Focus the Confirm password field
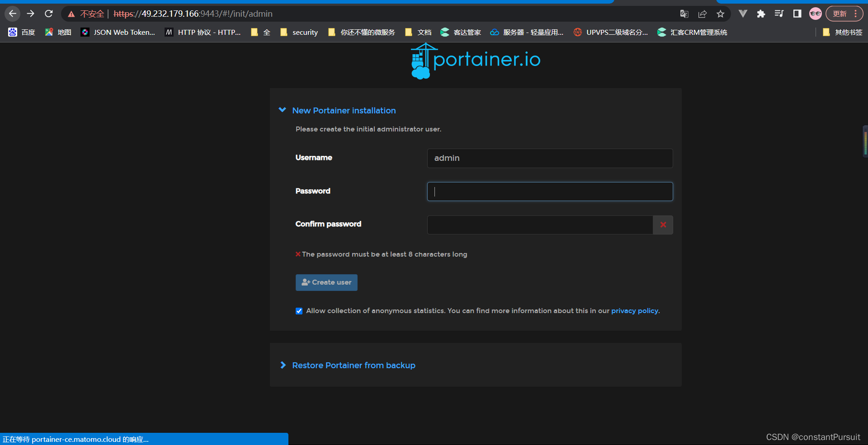The image size is (868, 445). [540, 225]
